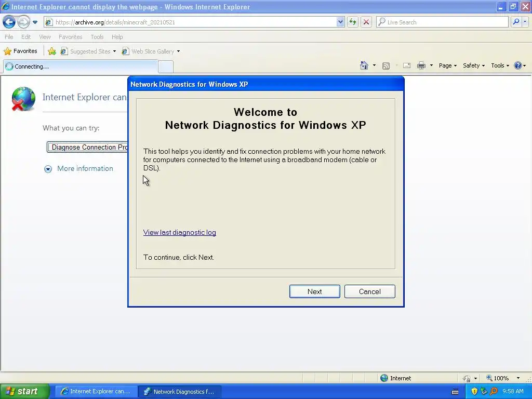Click the Refresh page icon

tap(353, 22)
